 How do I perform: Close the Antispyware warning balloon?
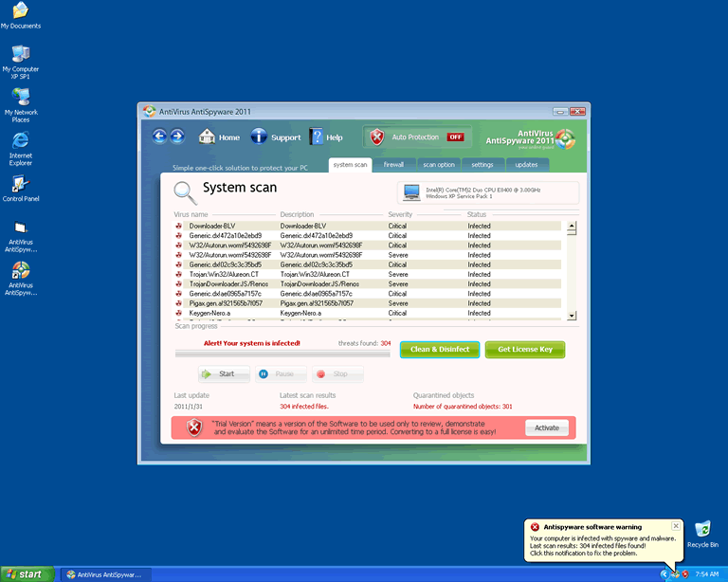click(x=676, y=525)
